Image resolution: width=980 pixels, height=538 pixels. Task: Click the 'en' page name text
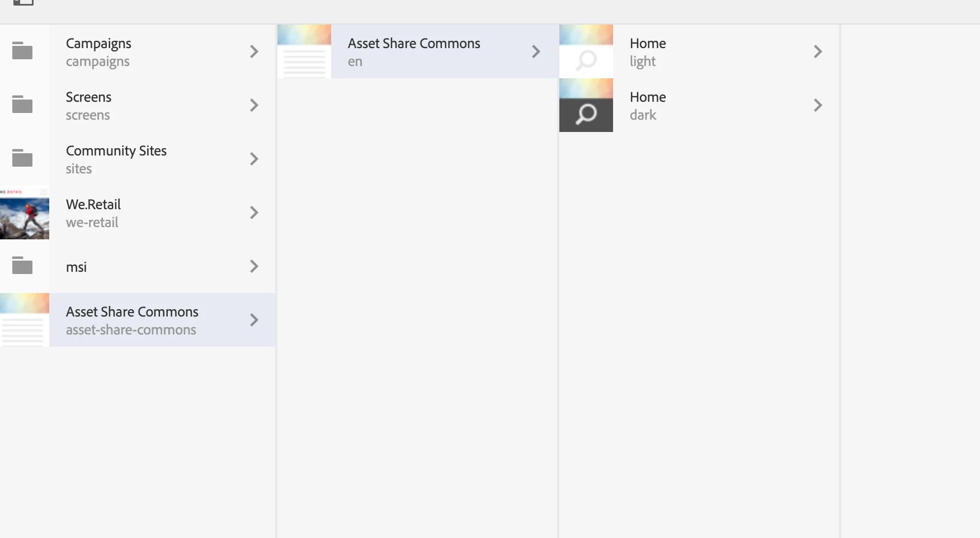pyautogui.click(x=355, y=62)
